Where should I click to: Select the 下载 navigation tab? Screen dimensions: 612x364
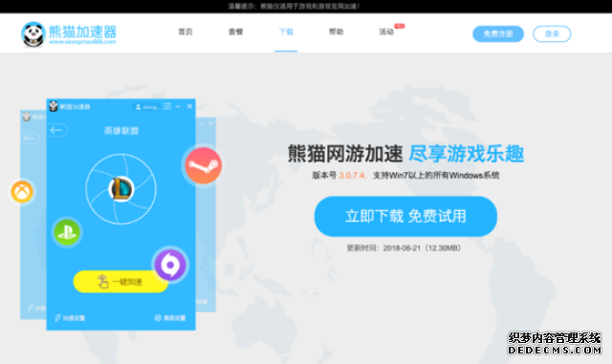(286, 32)
